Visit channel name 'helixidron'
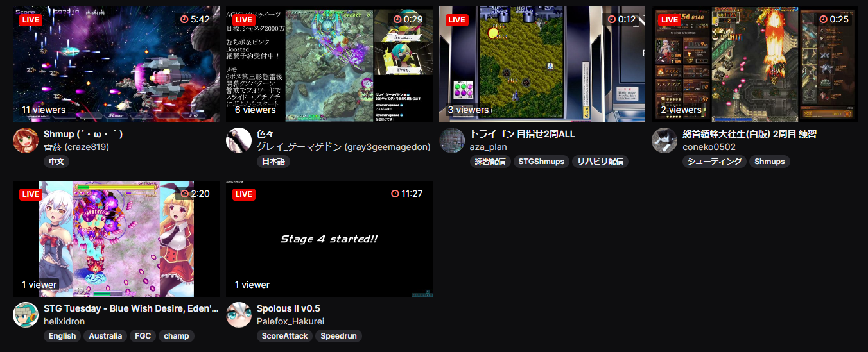The height and width of the screenshot is (352, 868). pyautogui.click(x=64, y=321)
